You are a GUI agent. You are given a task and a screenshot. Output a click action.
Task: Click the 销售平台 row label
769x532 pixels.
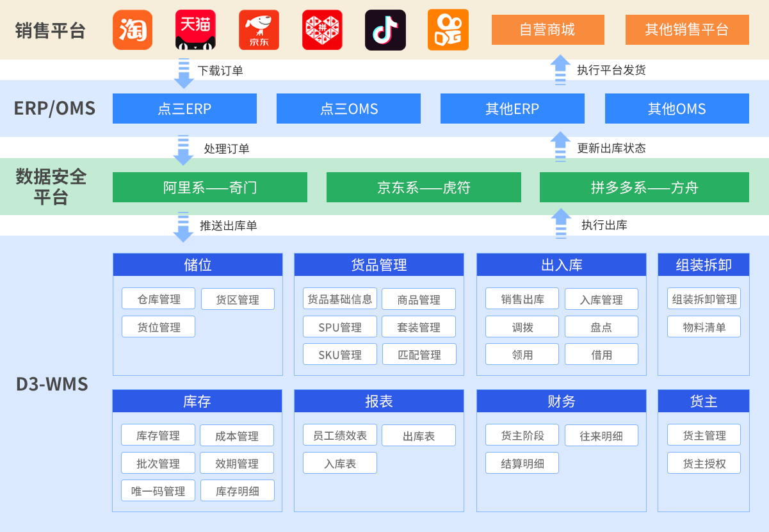pos(51,30)
